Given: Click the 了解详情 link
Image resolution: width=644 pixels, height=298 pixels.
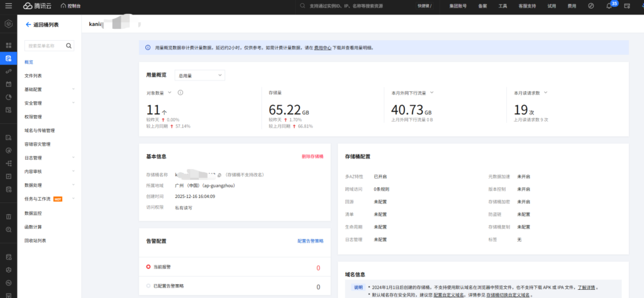Looking at the screenshot, I should (587, 287).
